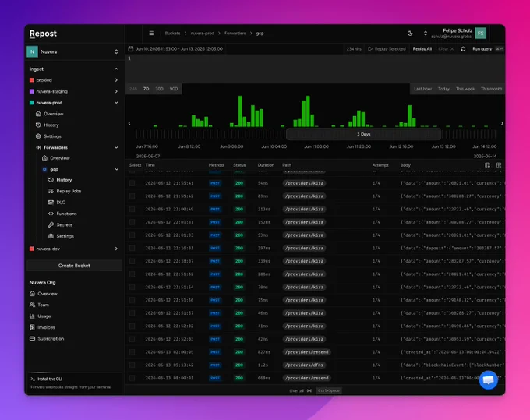Click the Run query button
Viewport: 530px width, 420px height.
click(x=482, y=48)
